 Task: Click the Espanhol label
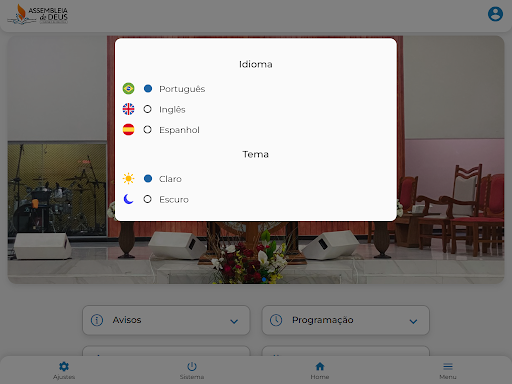[179, 130]
